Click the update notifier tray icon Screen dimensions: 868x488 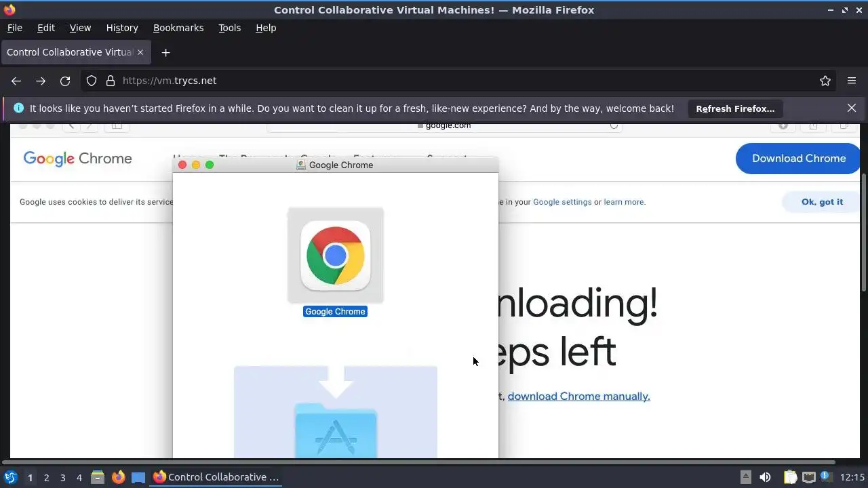[827, 477]
